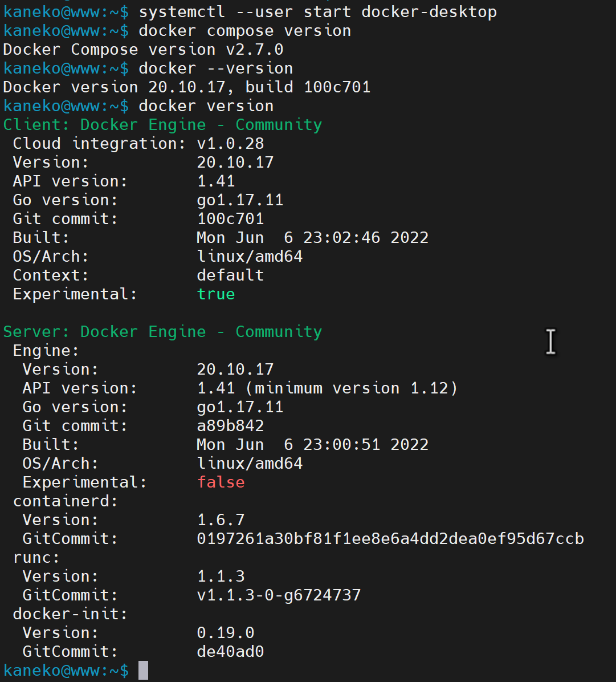Click the terminal cursor block at the last prompt
Viewport: 616px width, 682px height.
[x=144, y=670]
